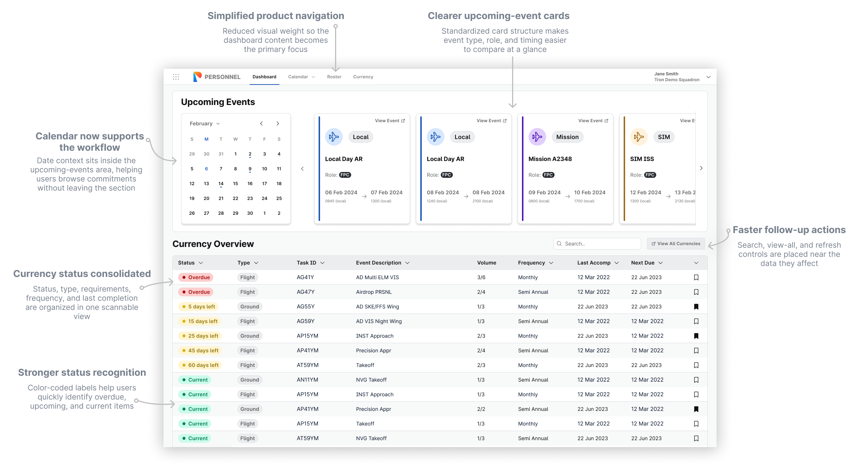Screen dimensions: 868x476
Task: Click the 60 days left status label
Action: (x=200, y=365)
